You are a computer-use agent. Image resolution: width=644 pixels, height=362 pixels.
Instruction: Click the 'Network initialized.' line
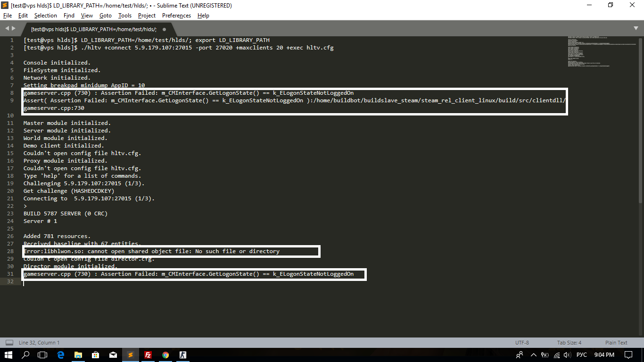point(57,78)
